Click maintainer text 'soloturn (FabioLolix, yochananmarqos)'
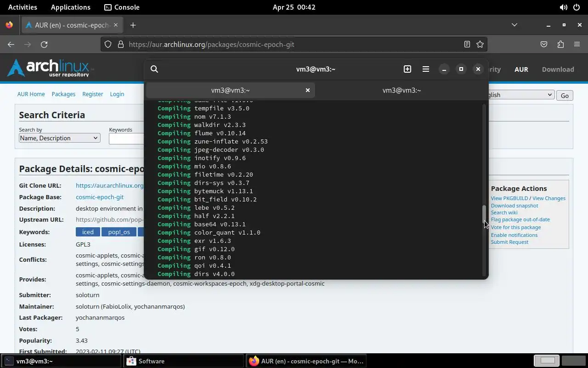Image resolution: width=588 pixels, height=368 pixels. (130, 306)
